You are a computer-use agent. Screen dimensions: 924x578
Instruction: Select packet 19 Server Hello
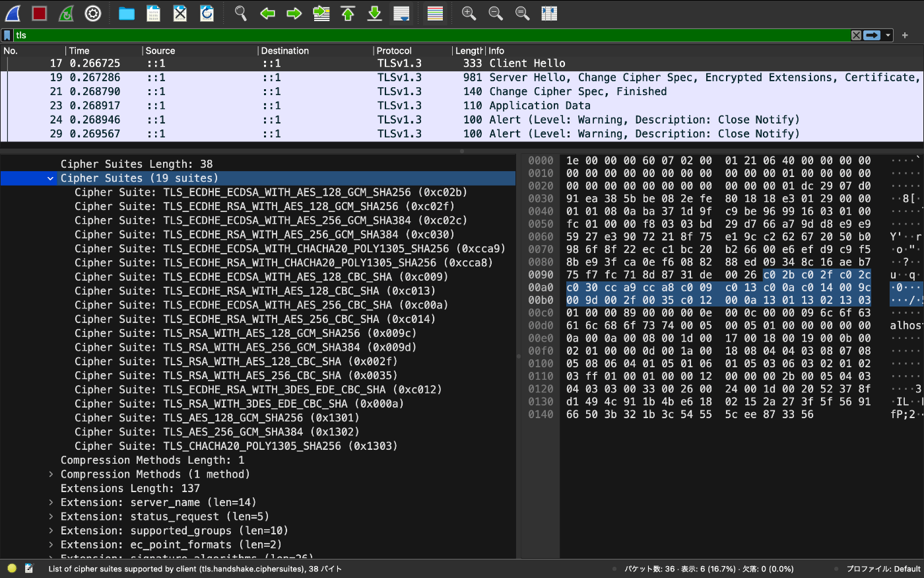[462, 77]
